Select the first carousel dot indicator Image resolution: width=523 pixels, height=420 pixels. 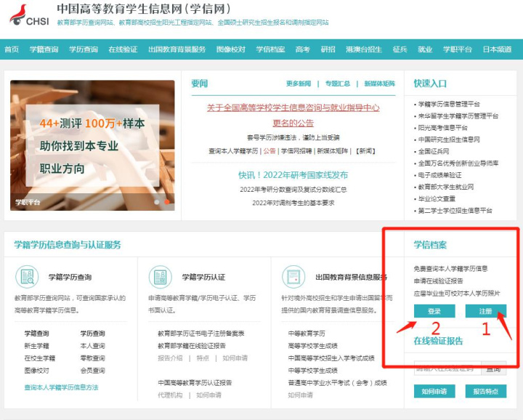point(157,202)
